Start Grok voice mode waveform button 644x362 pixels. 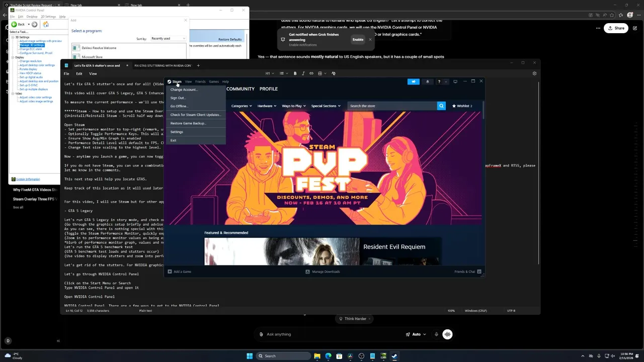[x=447, y=334]
